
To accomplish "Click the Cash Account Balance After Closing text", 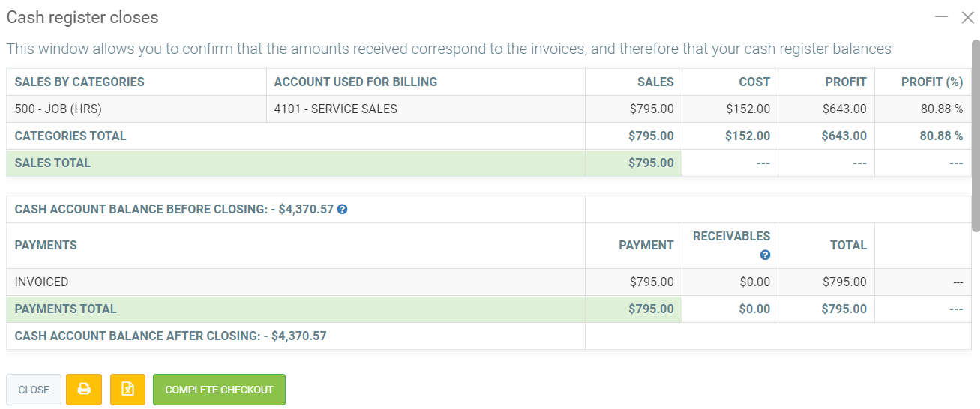I will pyautogui.click(x=170, y=336).
